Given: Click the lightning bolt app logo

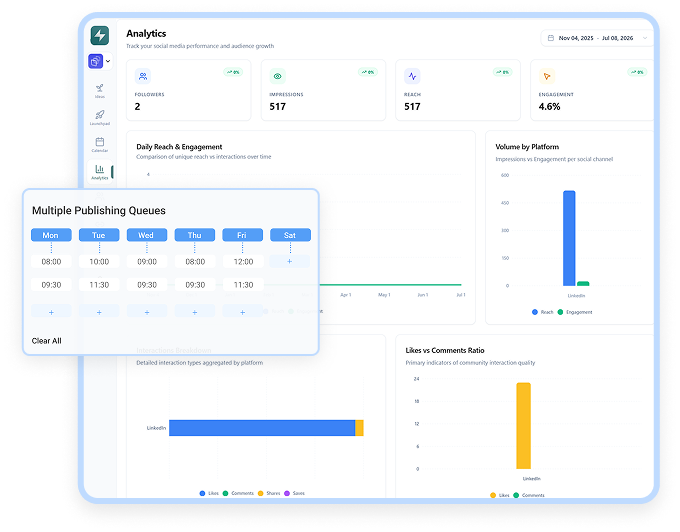Looking at the screenshot, I should pos(100,35).
